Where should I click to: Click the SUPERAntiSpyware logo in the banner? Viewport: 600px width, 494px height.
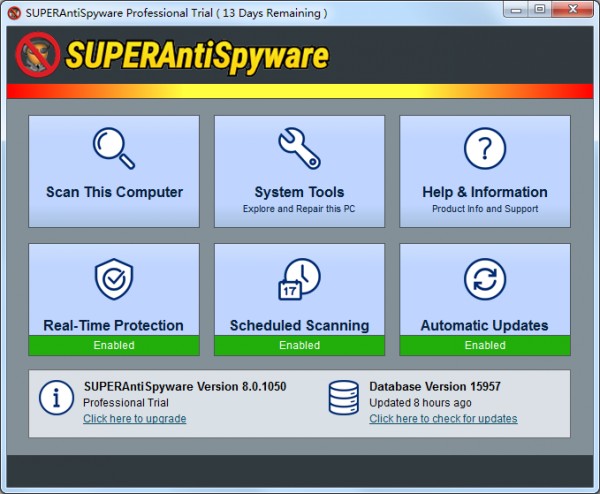(38, 55)
